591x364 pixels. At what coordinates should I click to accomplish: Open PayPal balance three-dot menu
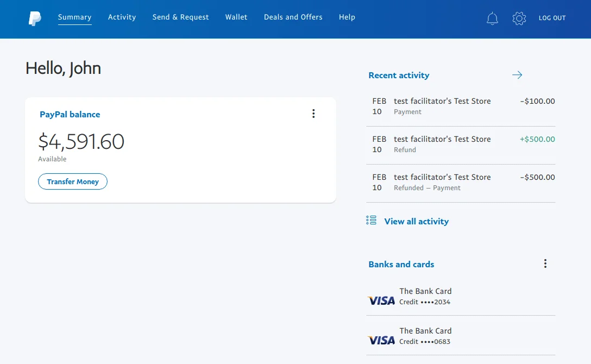(313, 114)
